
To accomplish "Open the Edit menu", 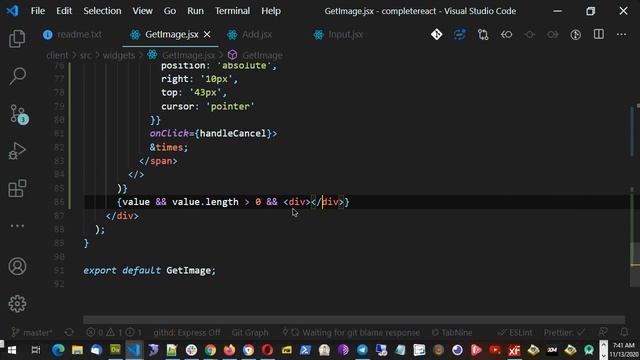I will 64,11.
